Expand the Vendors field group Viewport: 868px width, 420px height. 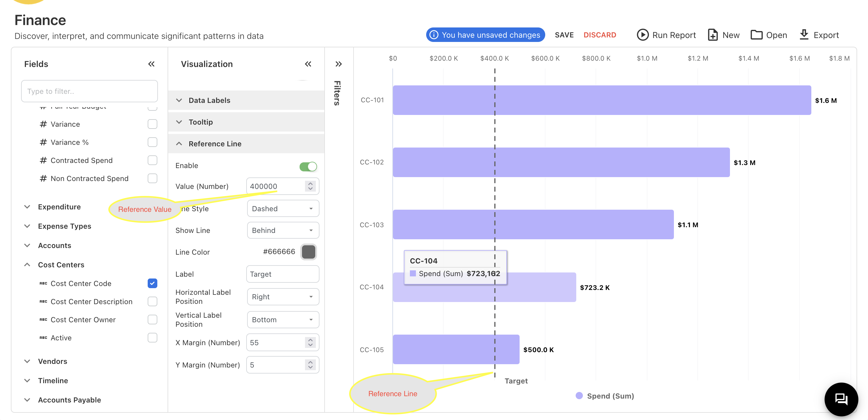[x=27, y=361]
